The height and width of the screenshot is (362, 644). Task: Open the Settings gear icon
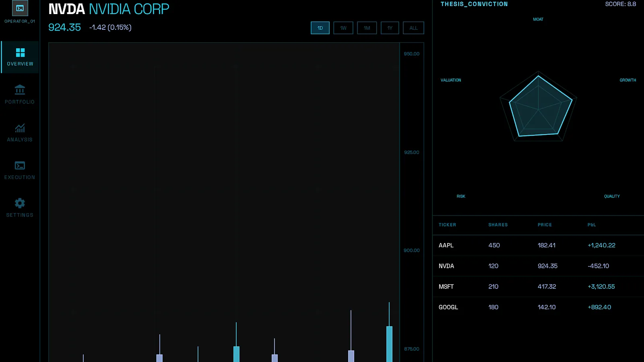20,203
